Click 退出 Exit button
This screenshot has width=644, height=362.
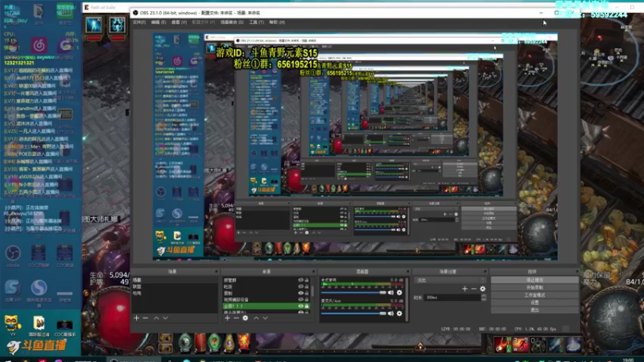535,310
